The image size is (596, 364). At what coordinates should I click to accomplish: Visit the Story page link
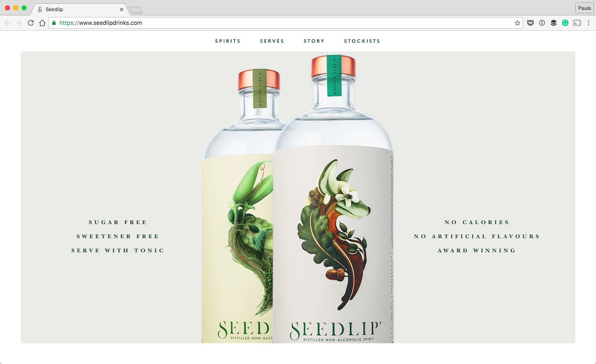coord(314,41)
